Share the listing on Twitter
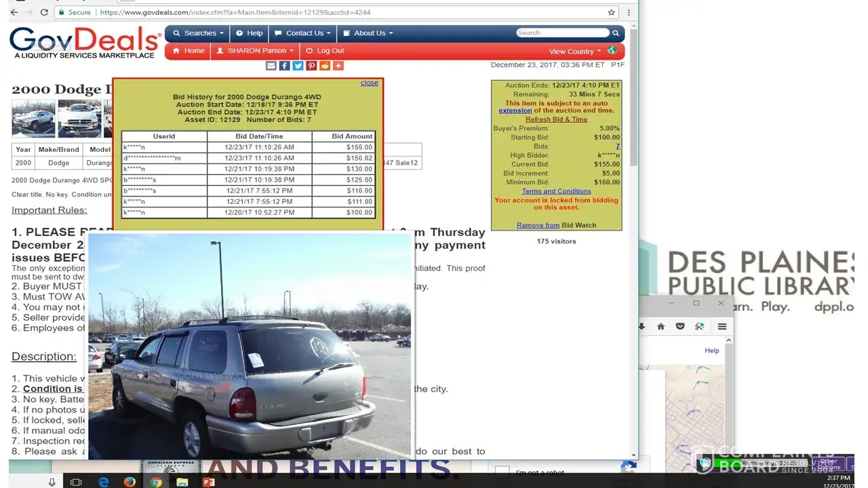868x488 pixels. coord(298,66)
